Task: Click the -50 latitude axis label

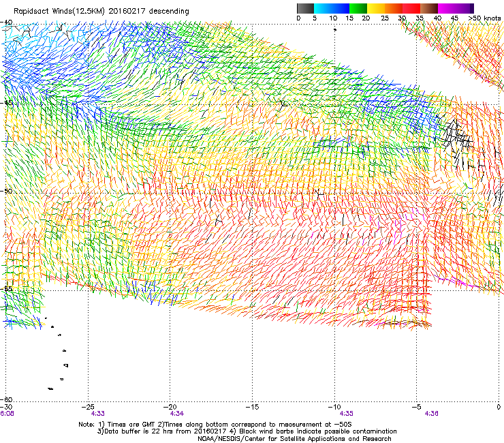Action: [6, 191]
